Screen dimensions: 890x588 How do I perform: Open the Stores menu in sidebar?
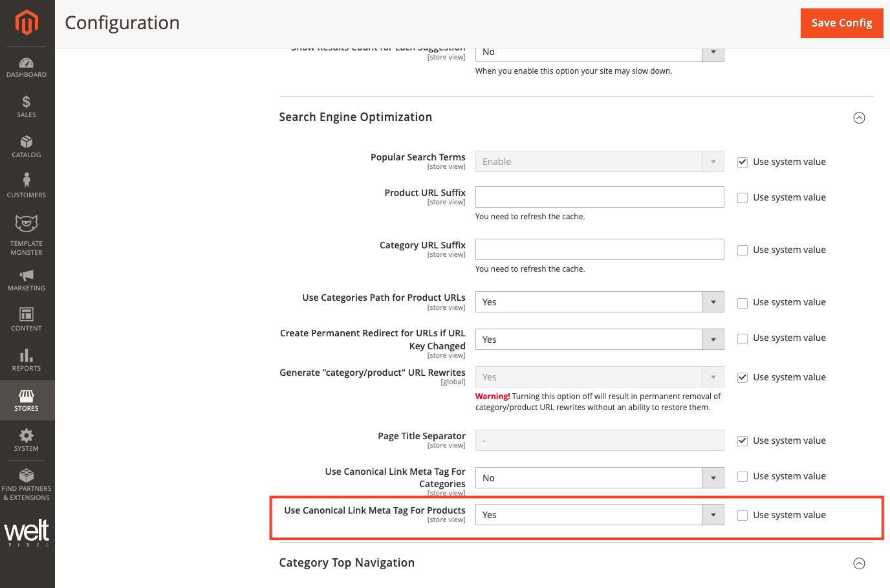[x=27, y=400]
